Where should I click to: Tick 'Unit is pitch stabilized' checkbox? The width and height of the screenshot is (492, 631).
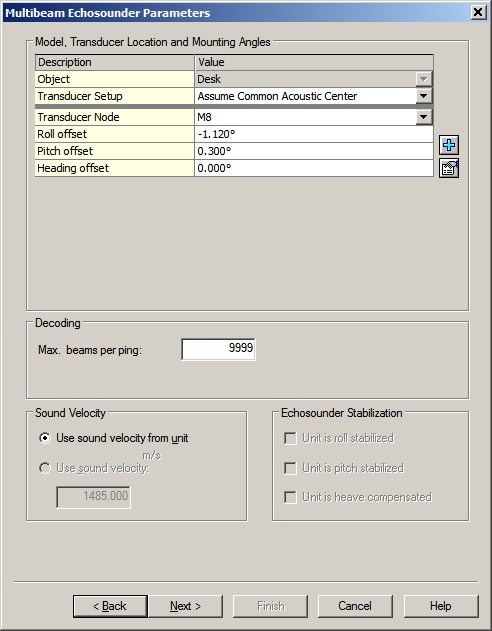[290, 468]
